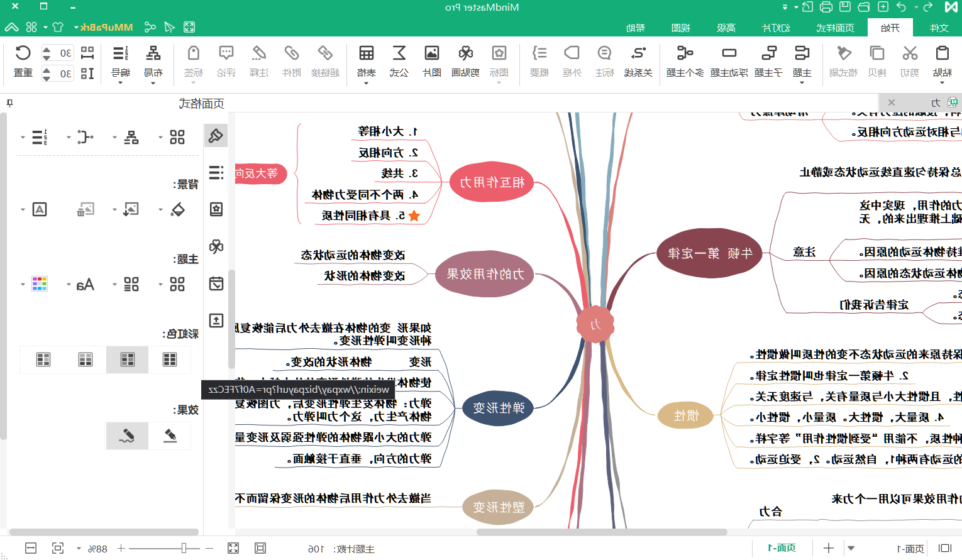
Task: Close the 力 document tab with the X
Action: [892, 102]
